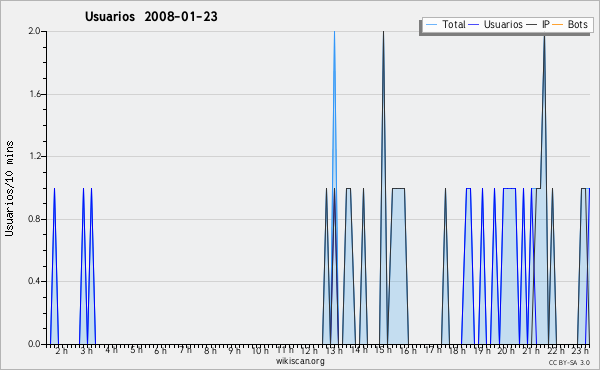Click the '16 h' x-axis label
This screenshot has height=370, width=600.
pos(408,350)
